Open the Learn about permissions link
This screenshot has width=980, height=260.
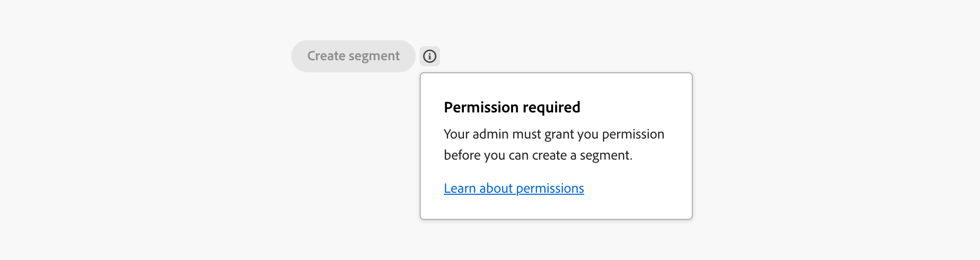(514, 188)
